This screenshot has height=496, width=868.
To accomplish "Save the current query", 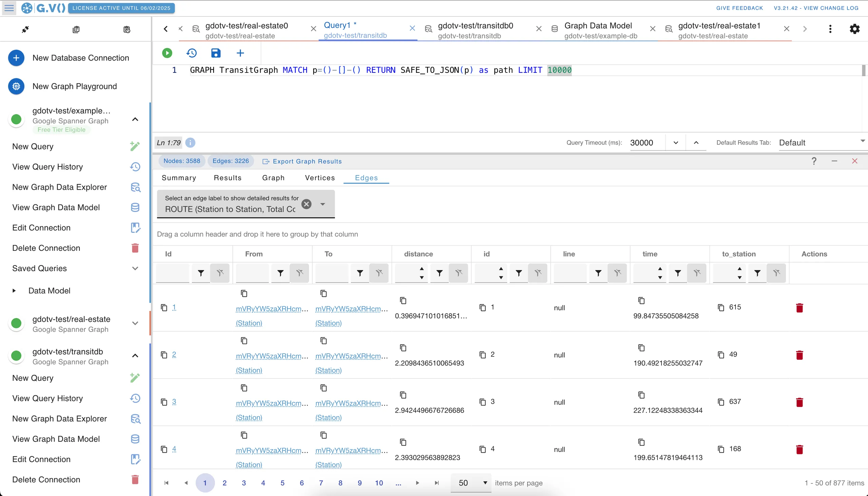I will 216,53.
